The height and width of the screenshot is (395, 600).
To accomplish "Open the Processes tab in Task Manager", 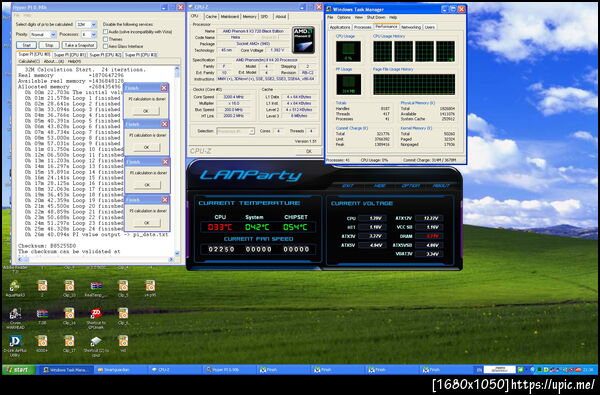I will click(362, 27).
